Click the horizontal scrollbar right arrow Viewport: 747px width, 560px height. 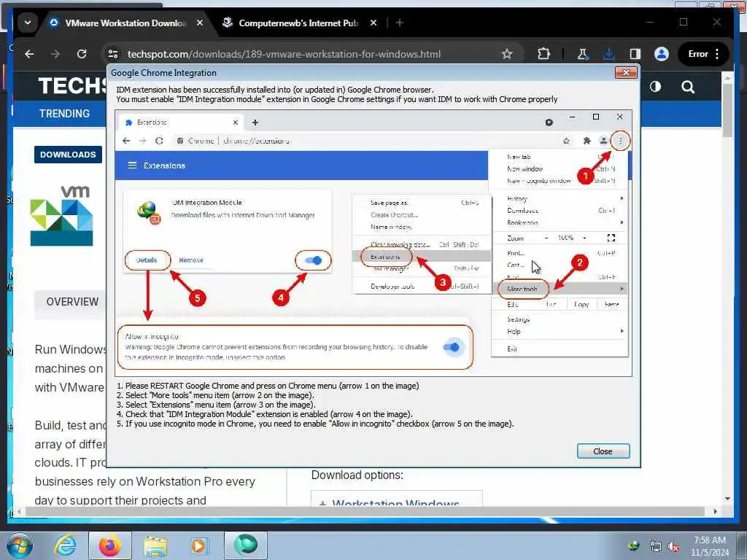[715, 511]
